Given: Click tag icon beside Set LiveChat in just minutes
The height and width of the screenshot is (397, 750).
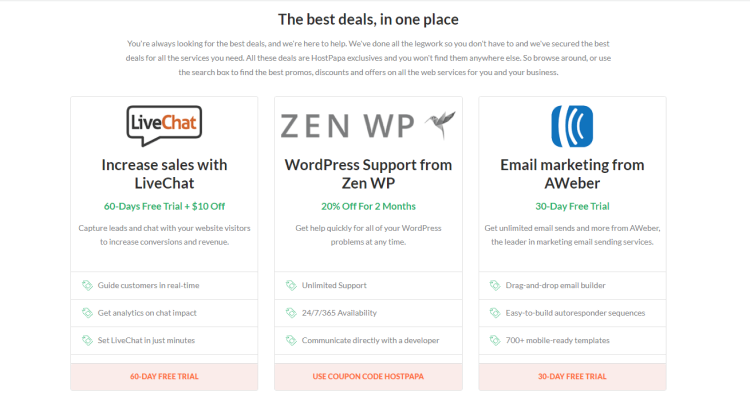Looking at the screenshot, I should click(x=87, y=341).
